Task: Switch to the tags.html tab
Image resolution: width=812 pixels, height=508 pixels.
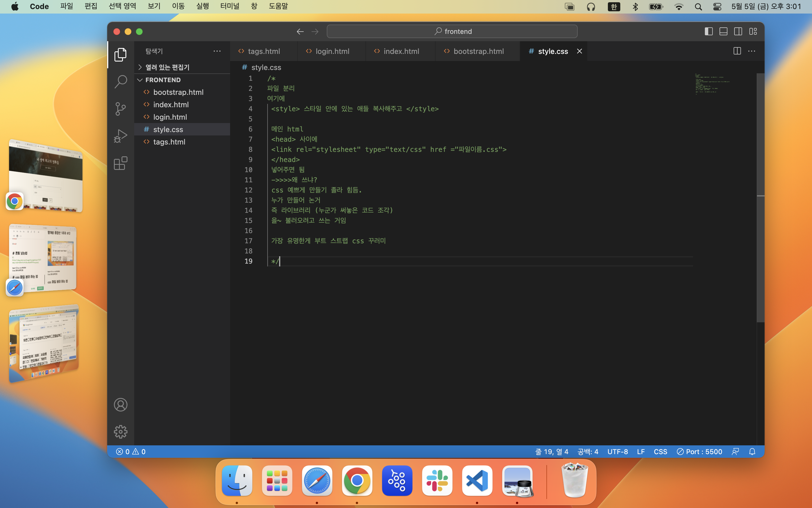Action: click(264, 51)
